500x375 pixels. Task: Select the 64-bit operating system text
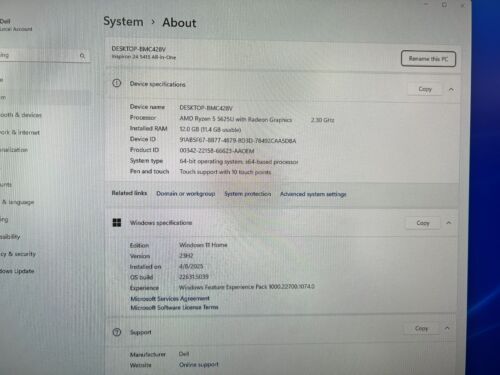(239, 162)
